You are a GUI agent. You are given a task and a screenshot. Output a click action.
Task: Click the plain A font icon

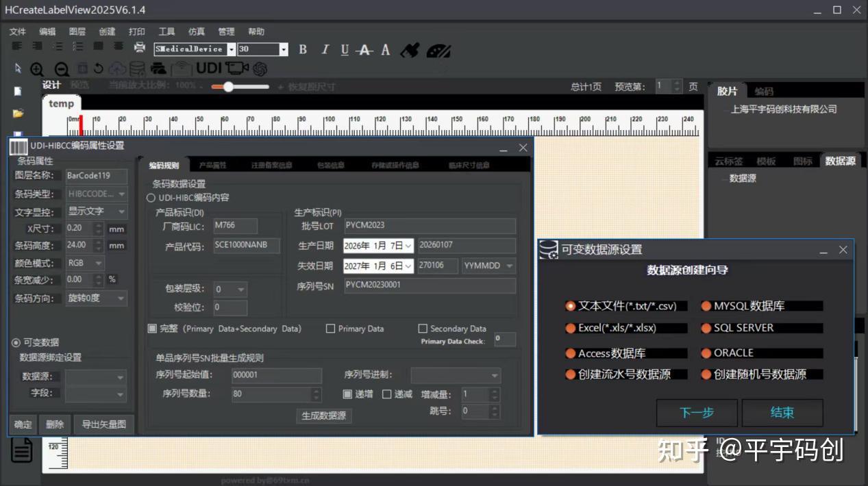point(386,49)
